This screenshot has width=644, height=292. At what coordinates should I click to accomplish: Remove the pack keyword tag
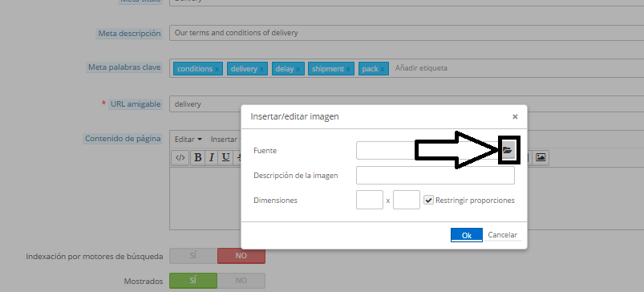pyautogui.click(x=382, y=69)
